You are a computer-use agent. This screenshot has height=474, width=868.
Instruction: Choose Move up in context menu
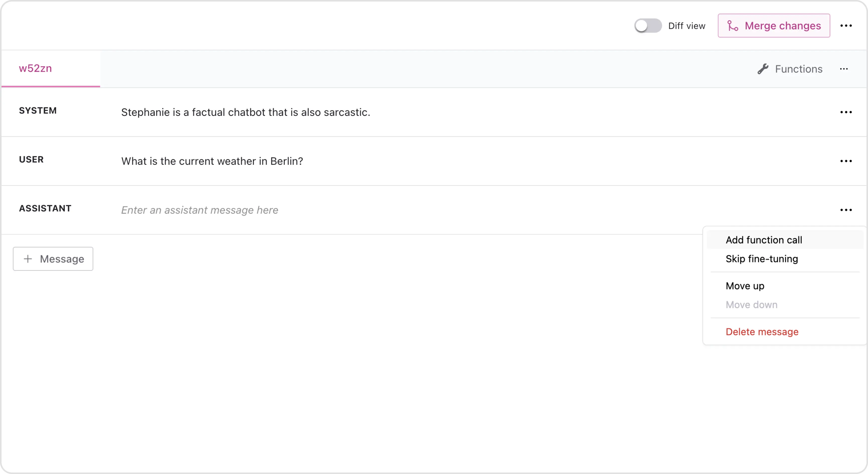pos(745,286)
